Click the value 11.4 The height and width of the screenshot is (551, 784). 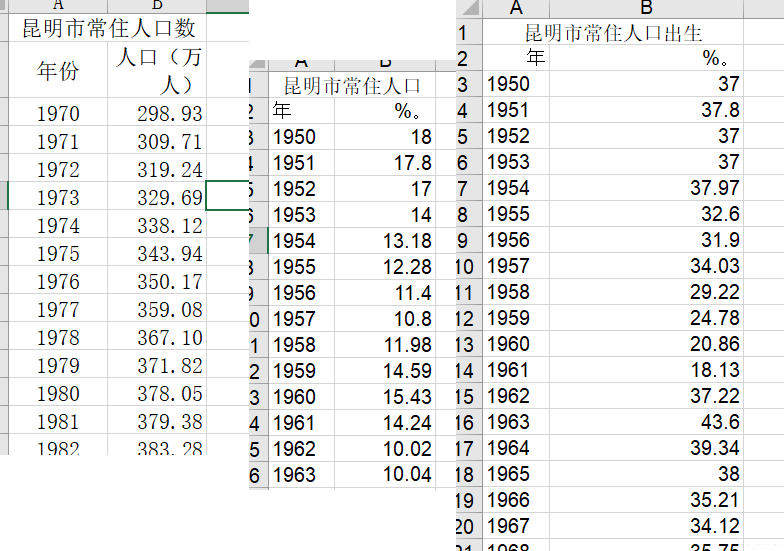(384, 292)
